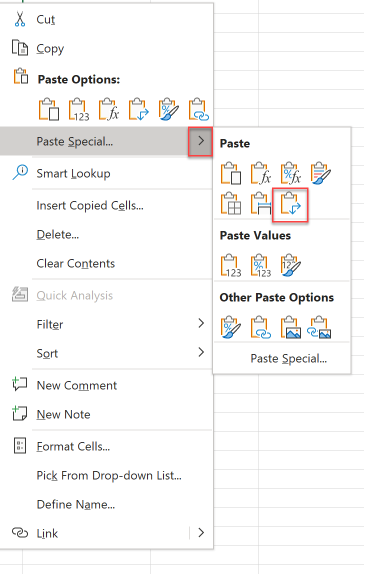Choose Define Name... menu entry

coord(76,504)
